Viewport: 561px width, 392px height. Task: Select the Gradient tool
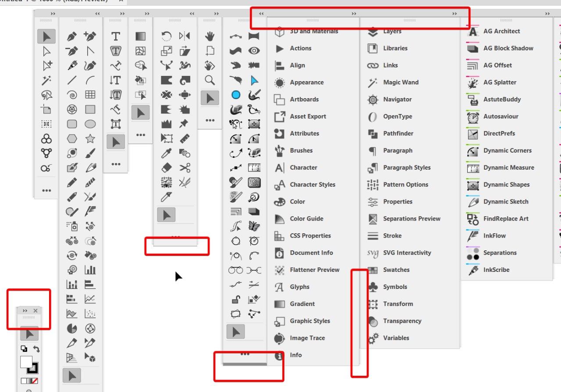click(x=140, y=37)
